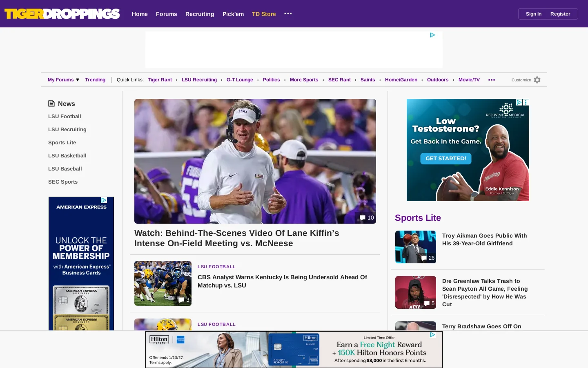The width and height of the screenshot is (588, 368).
Task: Go to the O-T Lounge forum
Action: pos(240,80)
